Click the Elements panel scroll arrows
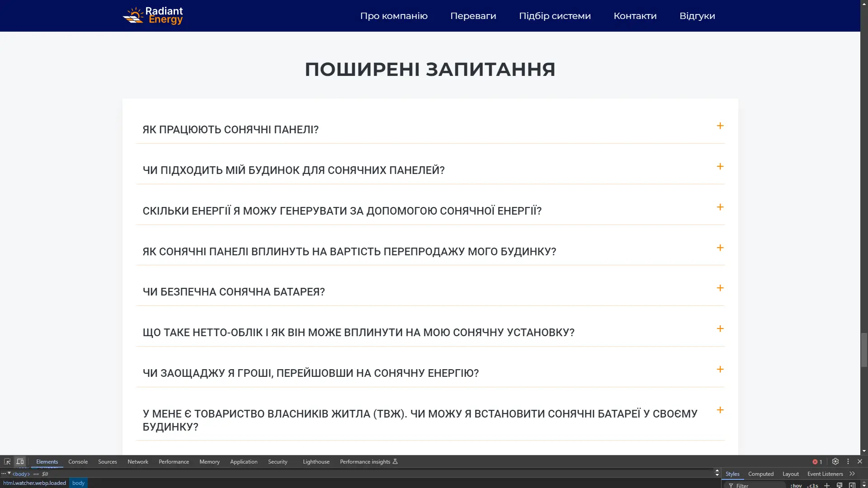The width and height of the screenshot is (868, 488). pos(717,473)
